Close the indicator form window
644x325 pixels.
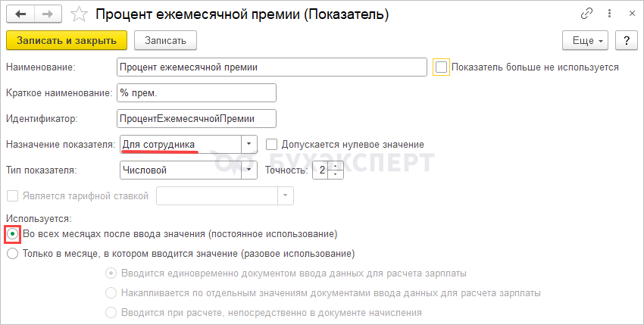coord(628,14)
